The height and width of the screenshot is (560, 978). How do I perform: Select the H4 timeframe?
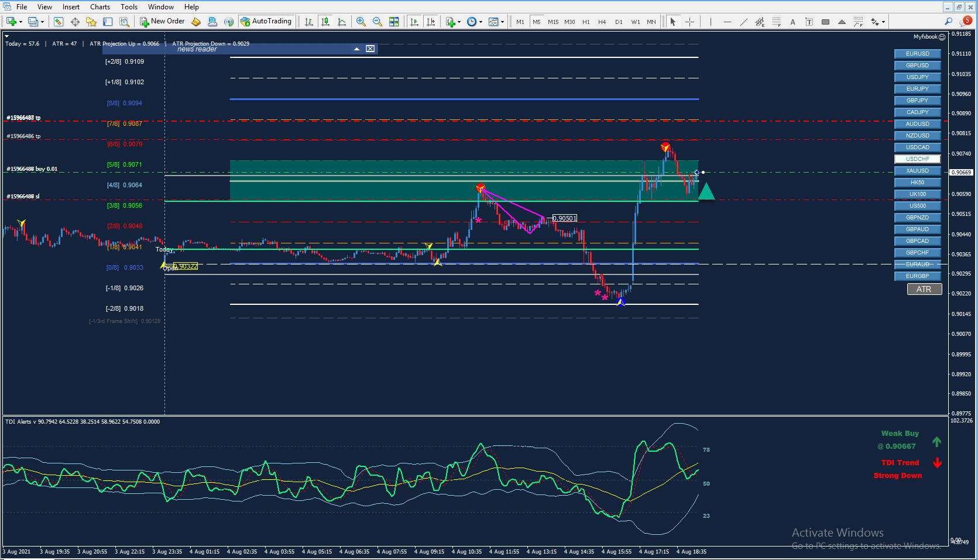602,22
